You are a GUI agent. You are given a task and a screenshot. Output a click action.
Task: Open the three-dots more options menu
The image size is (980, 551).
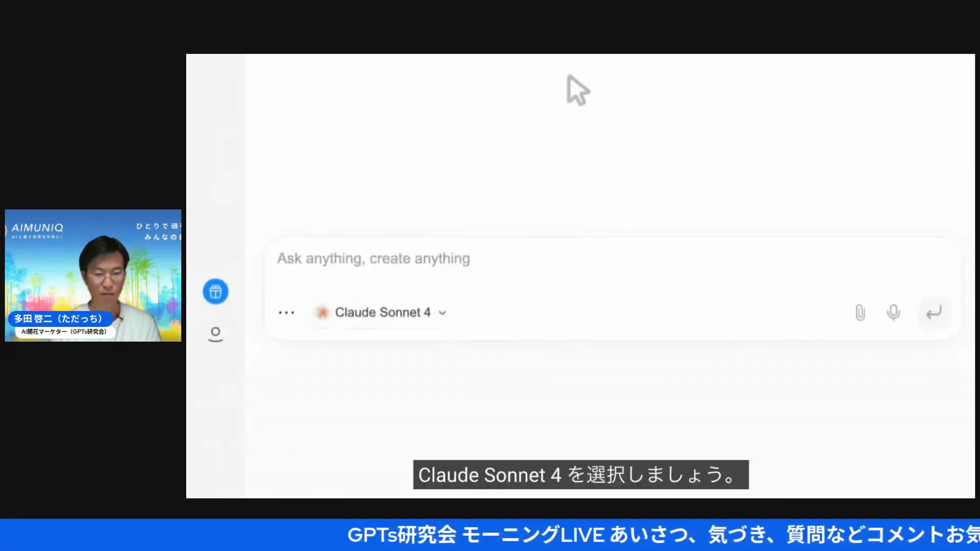[x=286, y=312]
